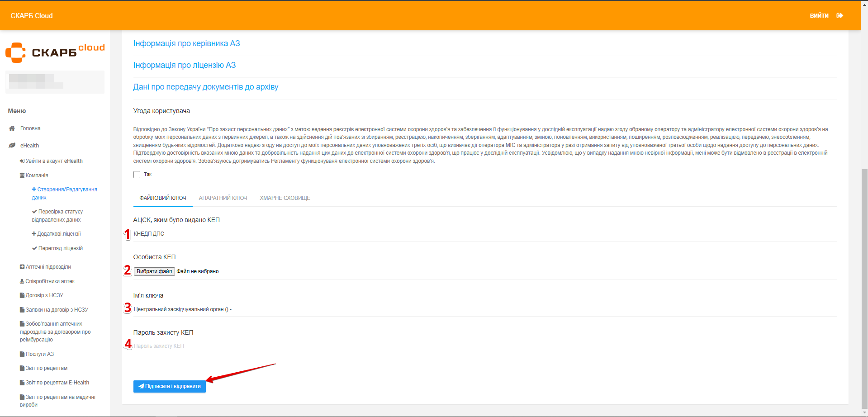Screen dimensions: 868x417
Task: Expand Інформація про керівника АЗ section
Action: (x=186, y=43)
